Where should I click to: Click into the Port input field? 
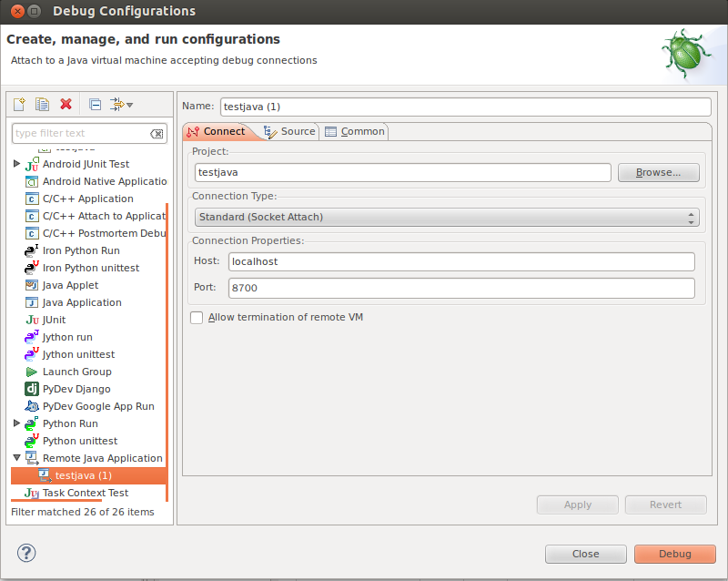coord(461,289)
